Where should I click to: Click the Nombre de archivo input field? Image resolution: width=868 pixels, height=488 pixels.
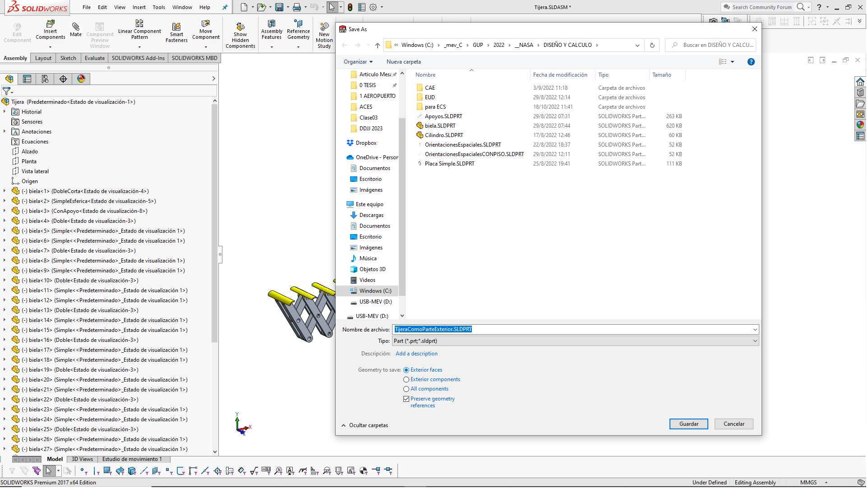(x=573, y=330)
